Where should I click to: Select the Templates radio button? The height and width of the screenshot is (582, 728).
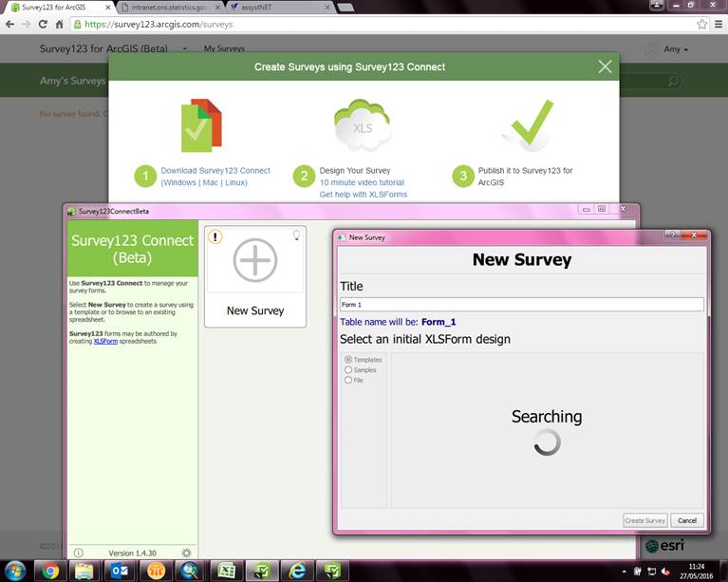pyautogui.click(x=348, y=360)
